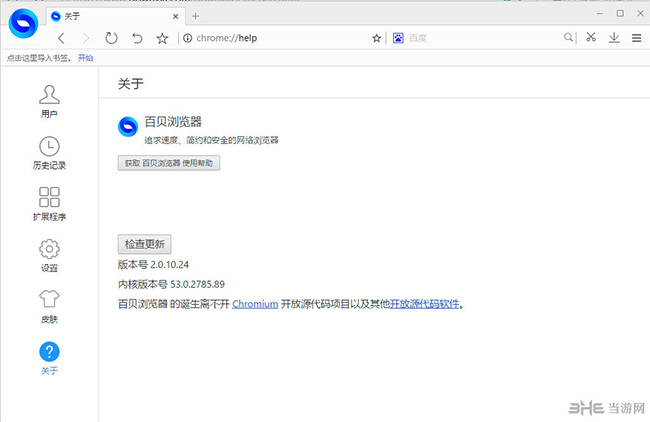
Task: Reload the page with the refresh icon
Action: (111, 38)
